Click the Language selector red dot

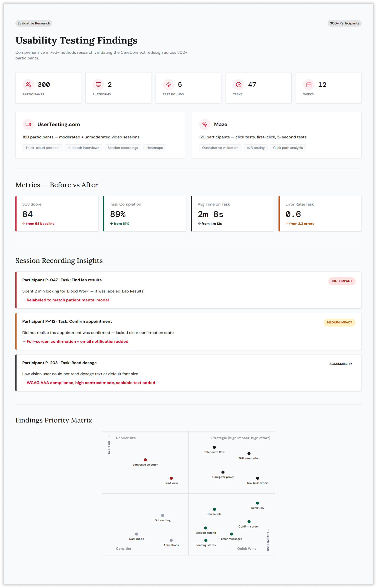click(x=145, y=460)
